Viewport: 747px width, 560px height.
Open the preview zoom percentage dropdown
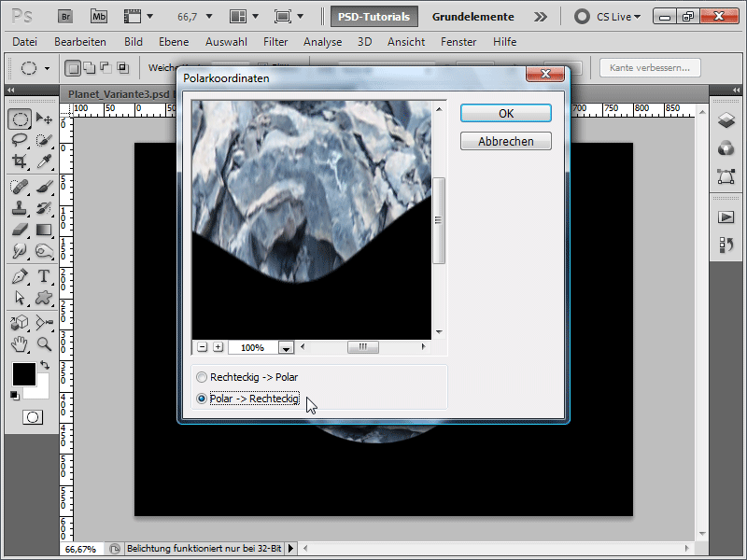pyautogui.click(x=286, y=348)
